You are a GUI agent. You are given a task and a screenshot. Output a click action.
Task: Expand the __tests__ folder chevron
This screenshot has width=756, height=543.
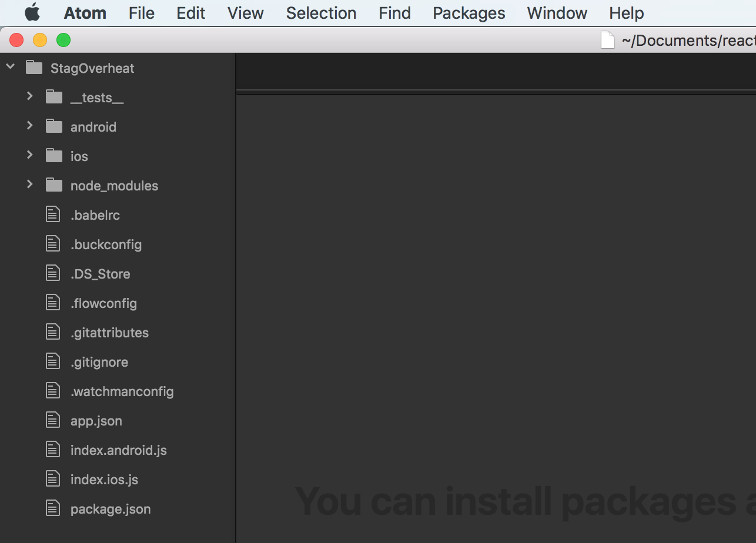tap(30, 96)
